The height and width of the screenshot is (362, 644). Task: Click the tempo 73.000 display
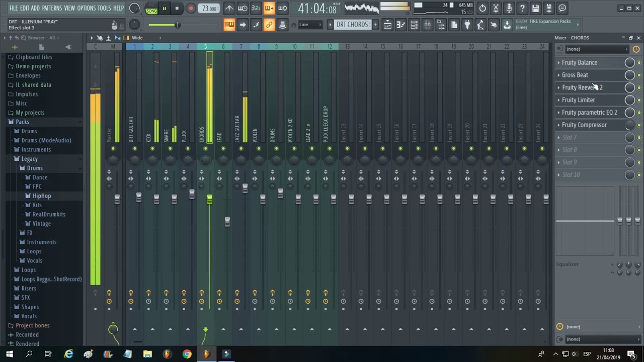pyautogui.click(x=209, y=9)
